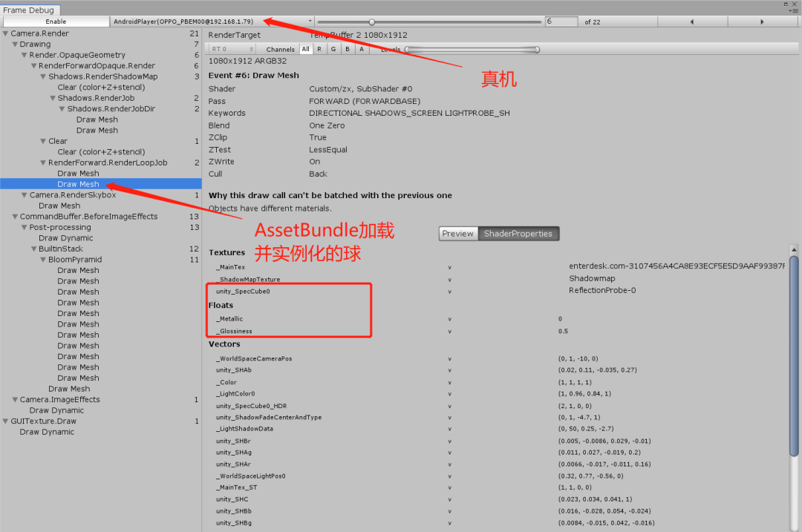Select Draw Dynamic under Camera.ImageEffects
This screenshot has height=532, width=802.
56,410
